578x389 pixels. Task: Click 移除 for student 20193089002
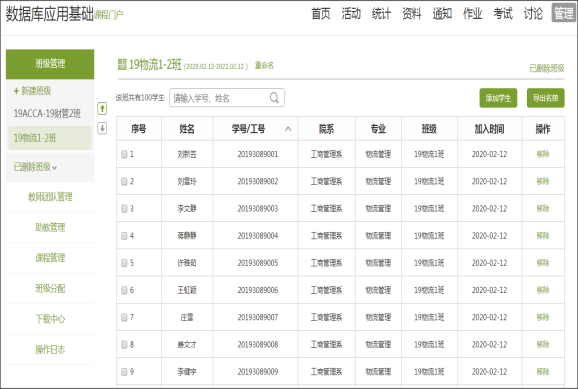pyautogui.click(x=543, y=181)
